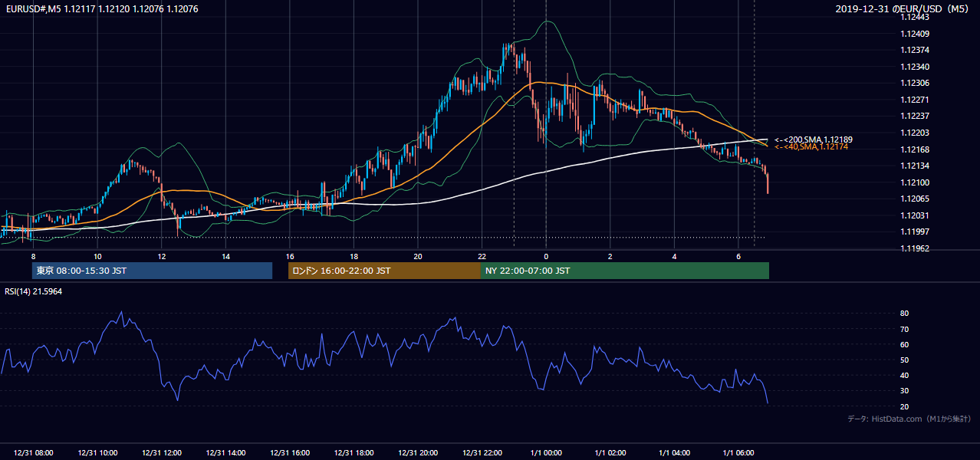
Task: Click the 1.12065 price axis label
Action: [x=914, y=199]
